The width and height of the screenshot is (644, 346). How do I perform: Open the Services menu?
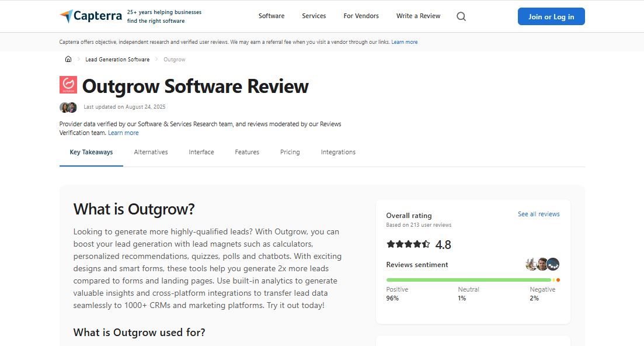click(x=314, y=16)
